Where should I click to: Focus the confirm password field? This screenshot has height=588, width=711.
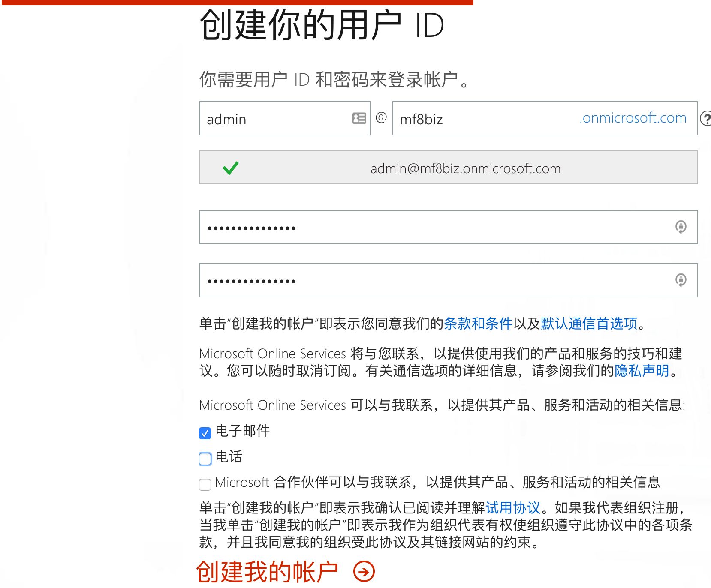click(448, 280)
